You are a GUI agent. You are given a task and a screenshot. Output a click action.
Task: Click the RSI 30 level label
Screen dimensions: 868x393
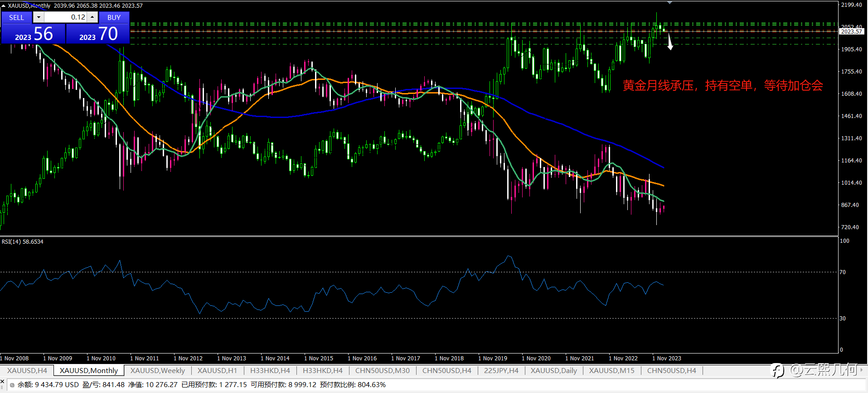coord(842,319)
